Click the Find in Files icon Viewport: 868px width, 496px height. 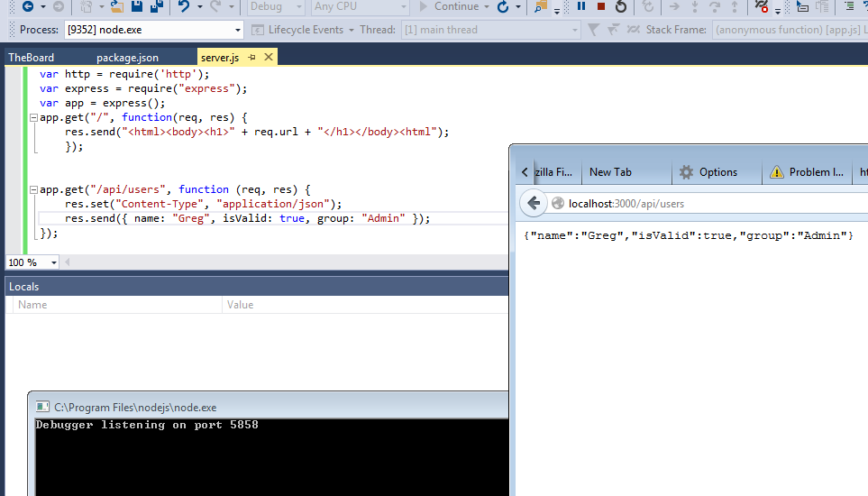click(540, 6)
